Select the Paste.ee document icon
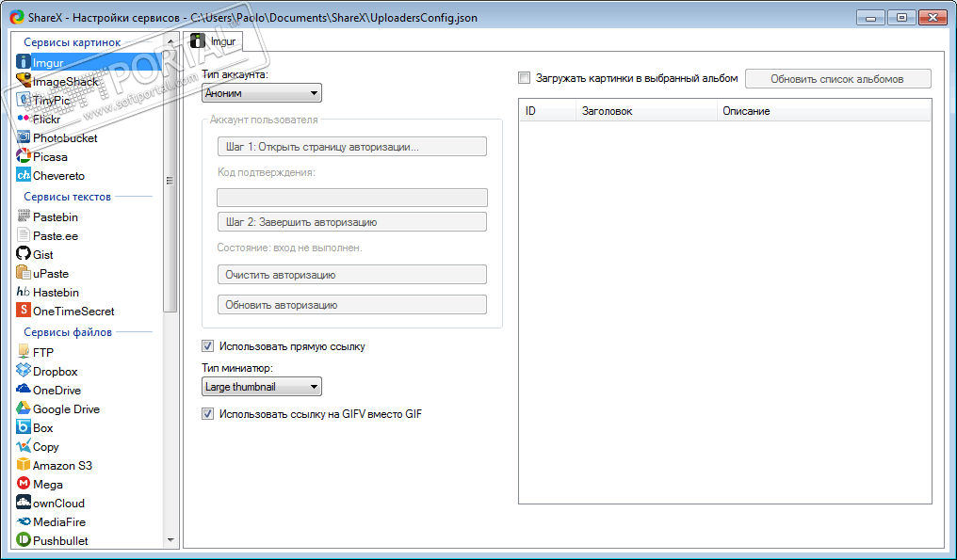The image size is (957, 560). pos(24,235)
